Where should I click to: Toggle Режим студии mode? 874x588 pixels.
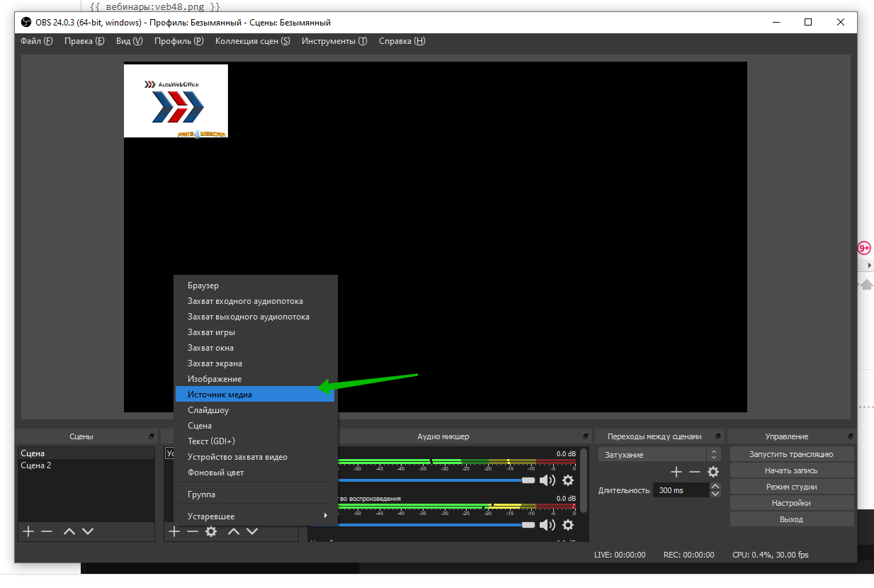(x=791, y=487)
